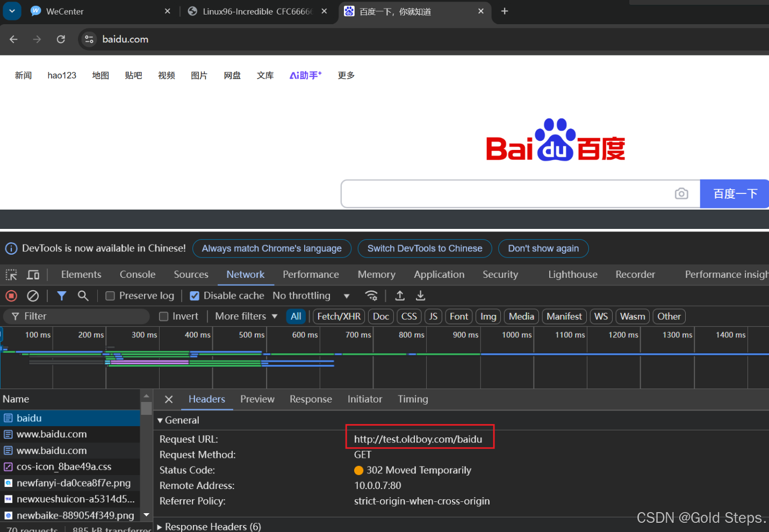View site information icon in address bar
The height and width of the screenshot is (532, 769).
[x=90, y=39]
